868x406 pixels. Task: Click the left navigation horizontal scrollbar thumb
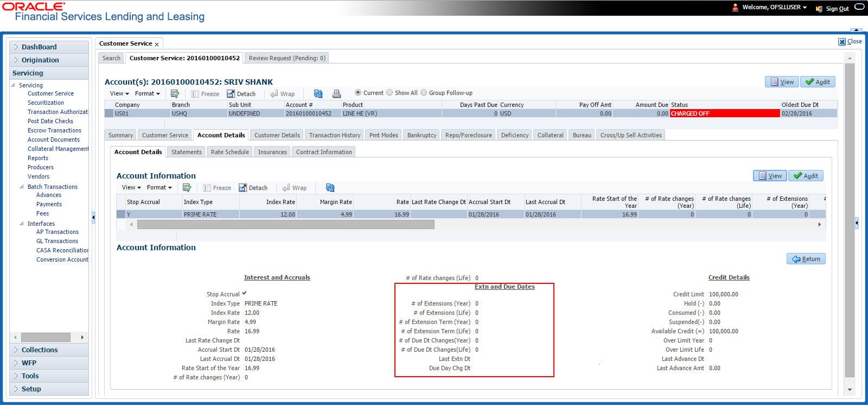point(46,337)
